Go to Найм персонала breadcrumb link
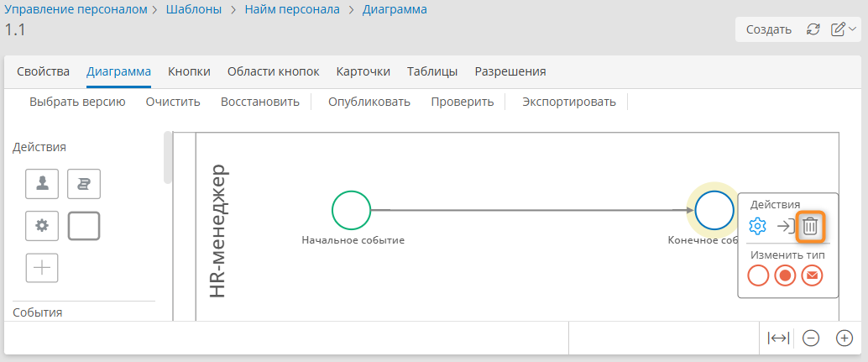 [292, 9]
